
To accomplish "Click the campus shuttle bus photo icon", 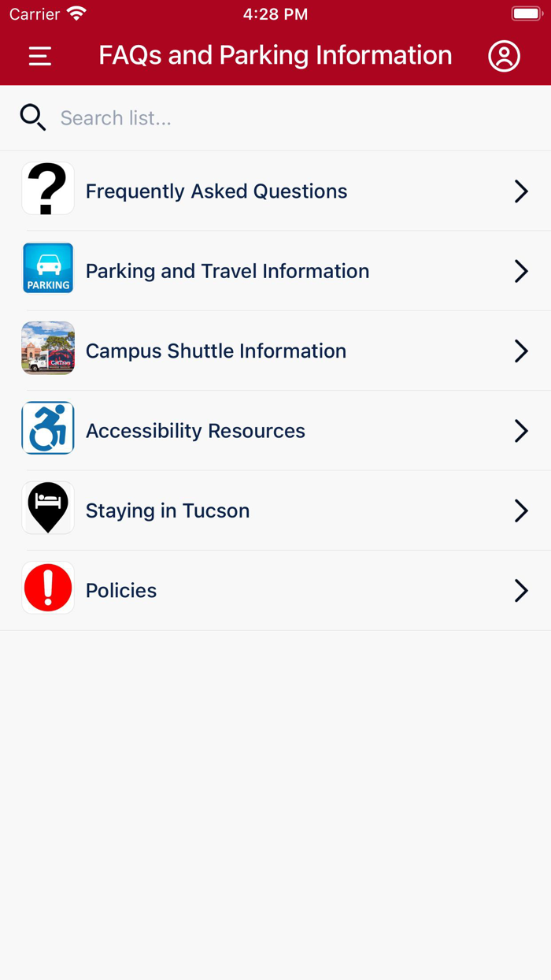I will click(47, 348).
